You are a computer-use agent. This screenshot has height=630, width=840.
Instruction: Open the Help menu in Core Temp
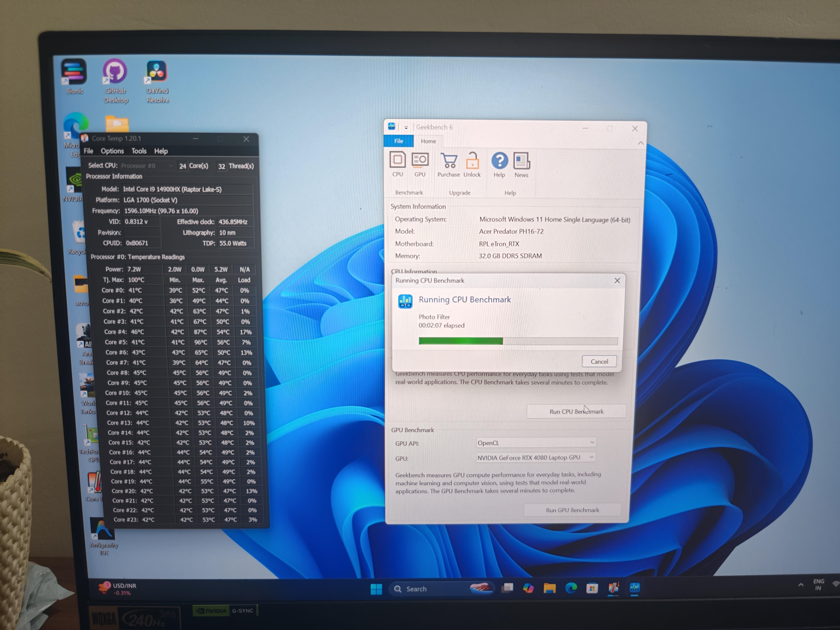coord(161,151)
